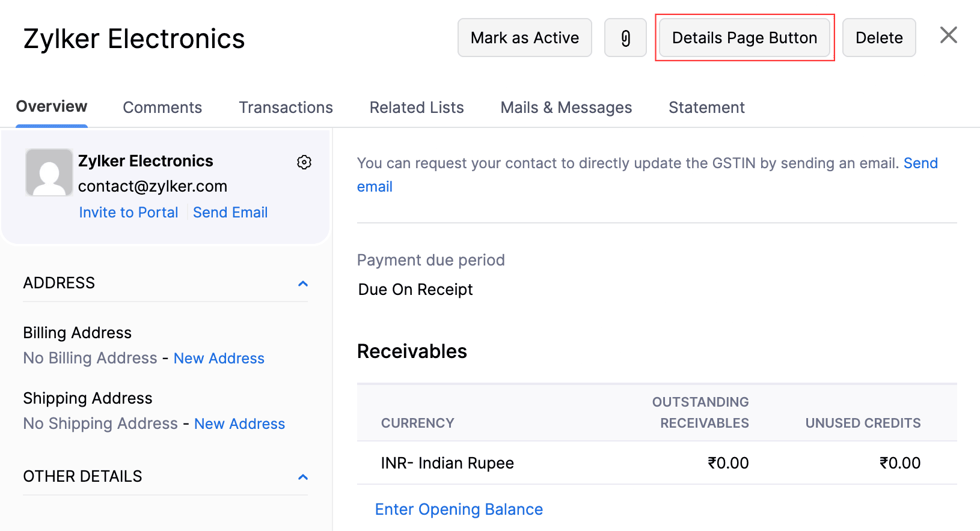Click Send Email below the contact email
980x531 pixels.
tap(230, 213)
